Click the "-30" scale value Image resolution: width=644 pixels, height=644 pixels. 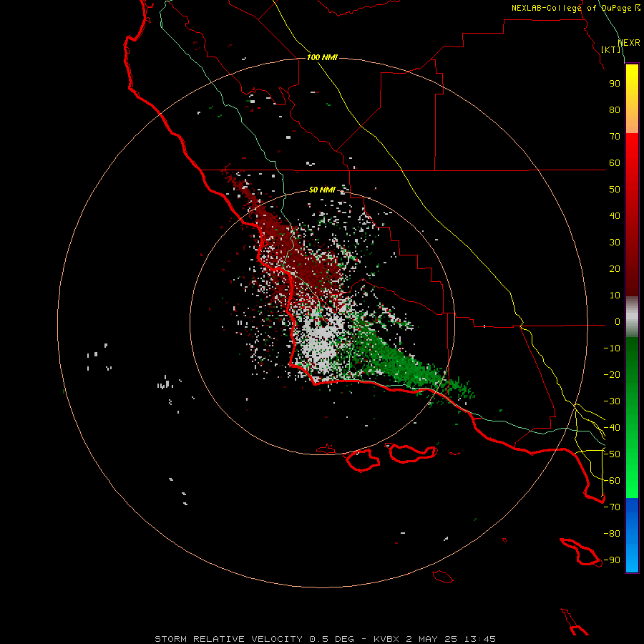click(x=612, y=401)
